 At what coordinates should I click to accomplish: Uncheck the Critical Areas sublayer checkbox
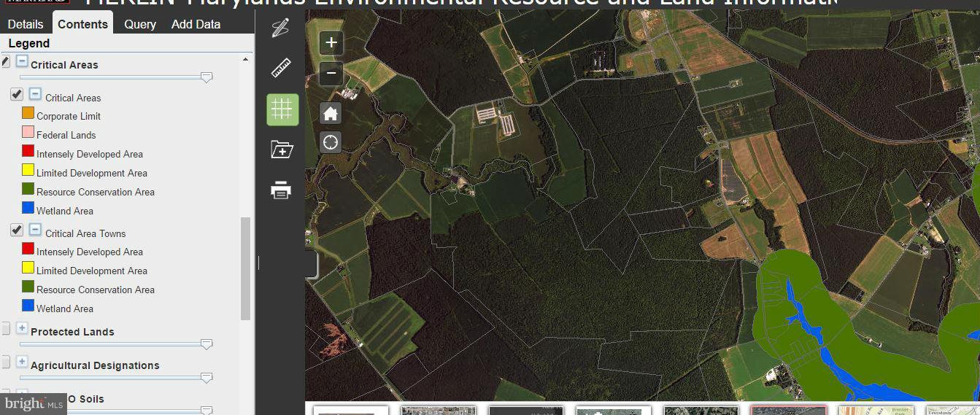tap(17, 95)
